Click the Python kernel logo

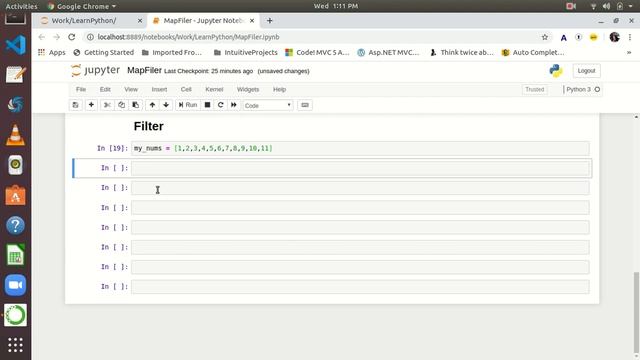click(556, 71)
